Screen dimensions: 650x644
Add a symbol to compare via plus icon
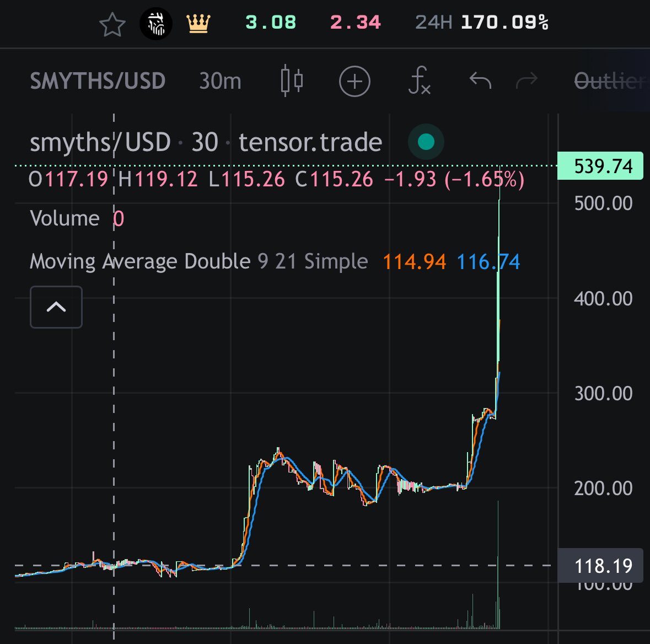coord(354,81)
